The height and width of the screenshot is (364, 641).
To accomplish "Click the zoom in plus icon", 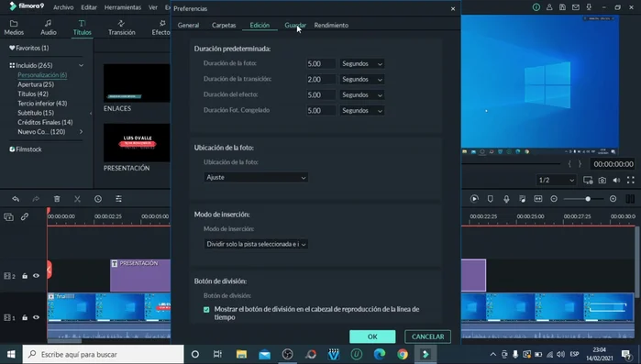I will coord(613,199).
